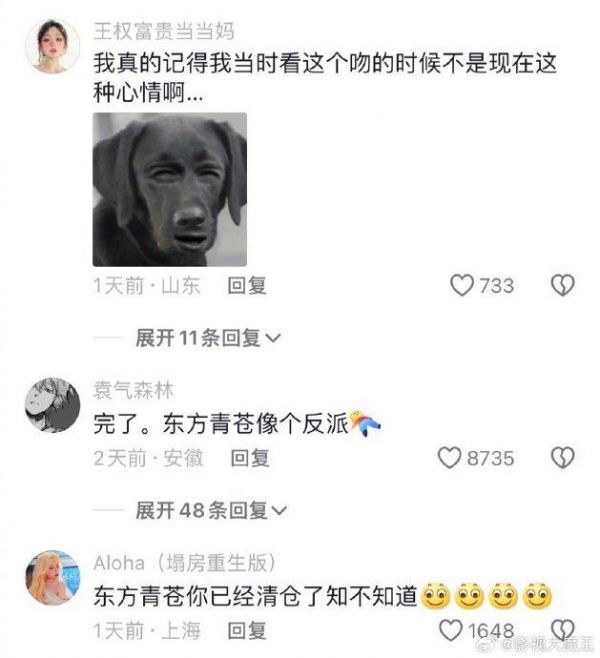Image resolution: width=600 pixels, height=658 pixels.
Task: Expand the 11 replies thread
Action: pos(208,338)
